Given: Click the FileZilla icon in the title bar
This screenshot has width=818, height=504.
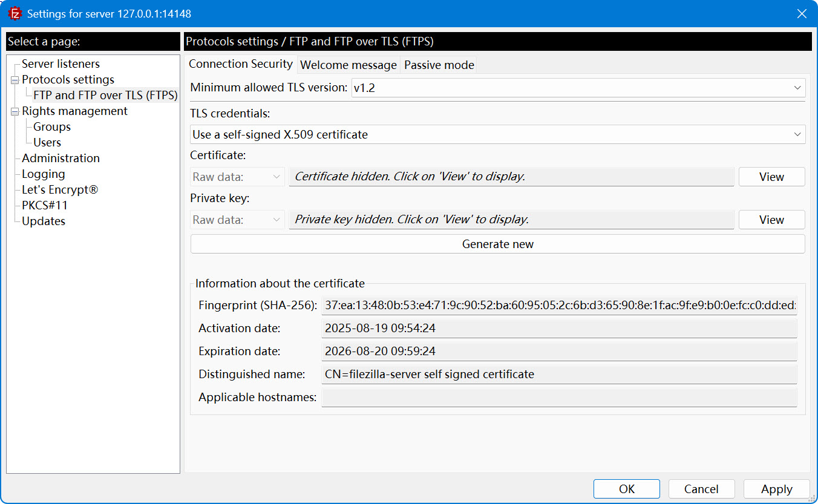Looking at the screenshot, I should 15,13.
